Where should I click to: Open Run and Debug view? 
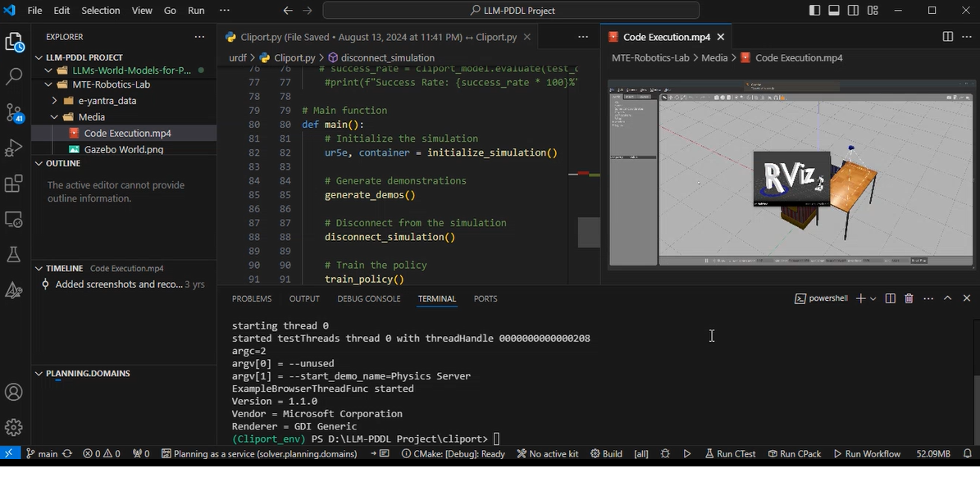point(14,148)
